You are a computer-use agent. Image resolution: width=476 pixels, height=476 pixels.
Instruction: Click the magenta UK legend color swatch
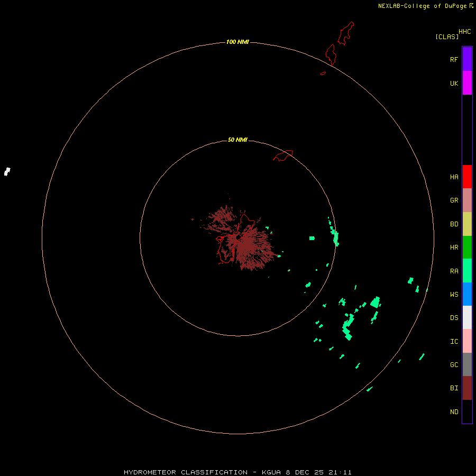click(x=467, y=83)
